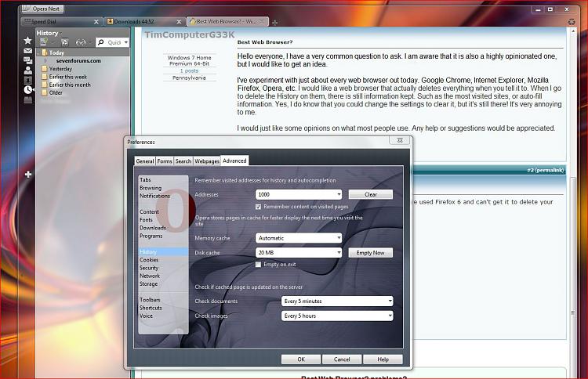Open the Notes panel icon below History
Screen dimensions: 588x379
[x=27, y=99]
